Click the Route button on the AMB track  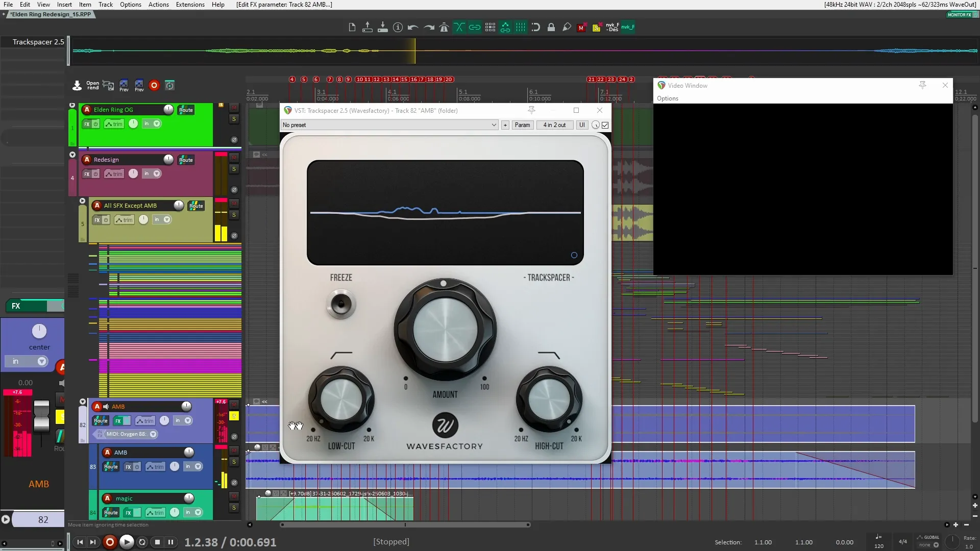[101, 421]
